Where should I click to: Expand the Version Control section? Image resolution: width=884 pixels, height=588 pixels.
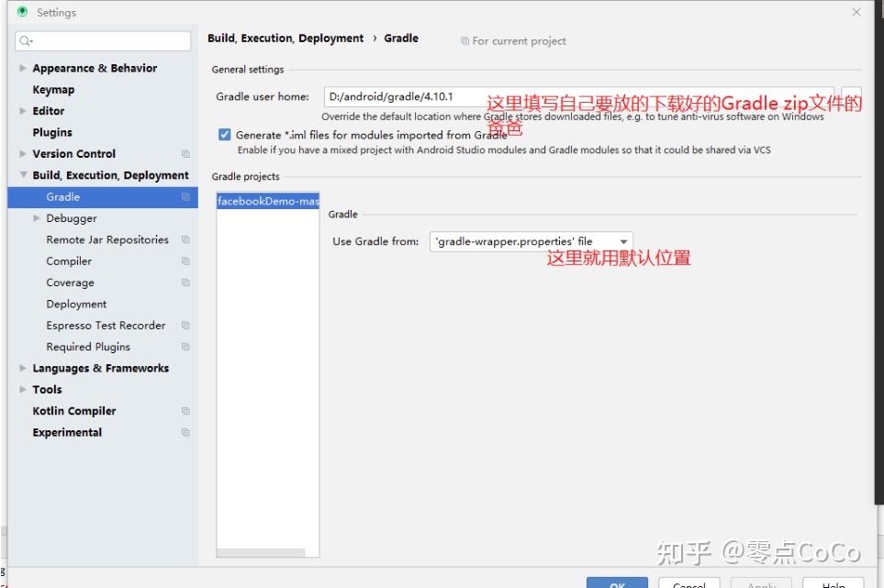click(23, 153)
